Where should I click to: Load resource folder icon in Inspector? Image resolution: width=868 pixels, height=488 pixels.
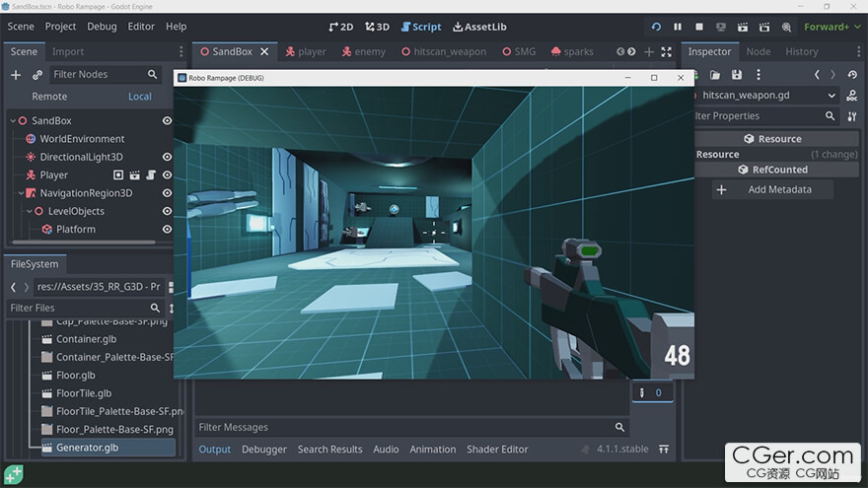point(715,75)
